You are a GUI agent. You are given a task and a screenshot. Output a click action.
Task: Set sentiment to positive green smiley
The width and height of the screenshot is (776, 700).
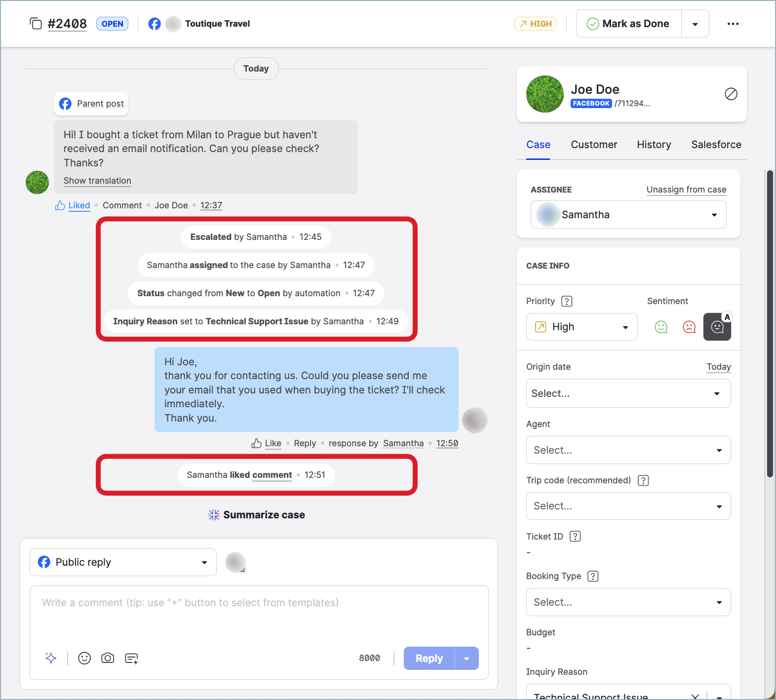[660, 327]
